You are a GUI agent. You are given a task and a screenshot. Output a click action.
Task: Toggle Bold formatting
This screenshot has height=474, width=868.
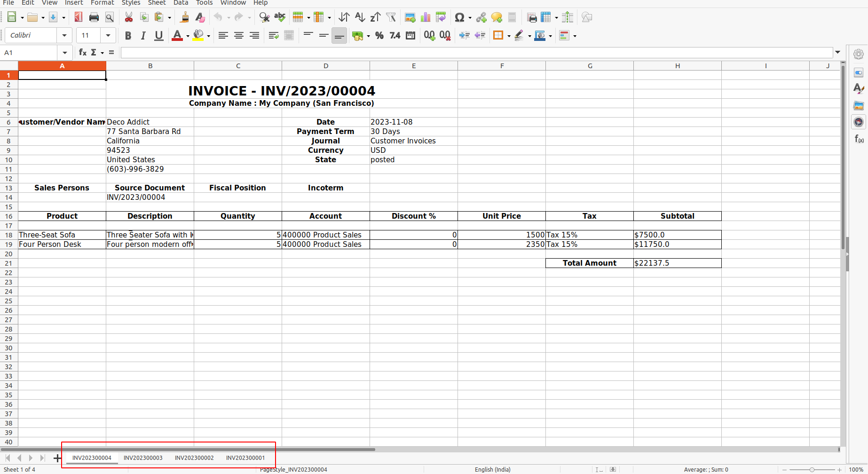pyautogui.click(x=128, y=36)
